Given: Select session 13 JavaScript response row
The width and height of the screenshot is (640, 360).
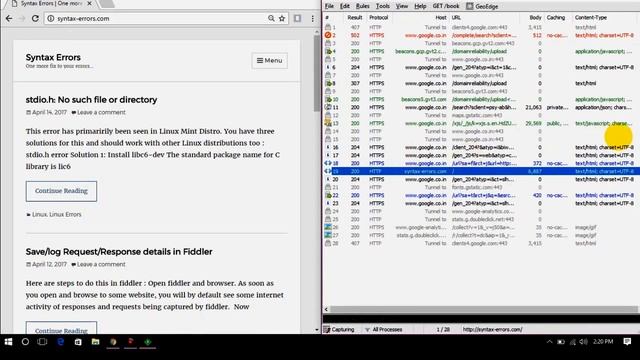Looking at the screenshot, I should coord(481,123).
